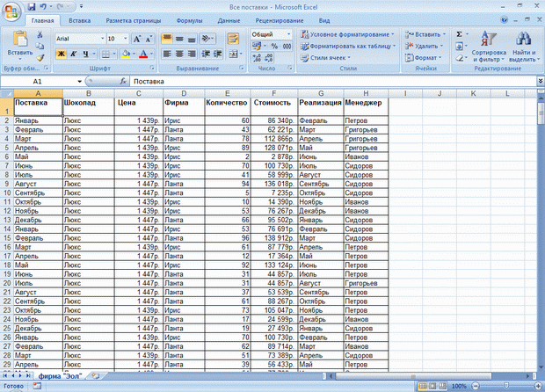This screenshot has height=392, width=545.
Task: Increase the font size
Action: tap(137, 39)
